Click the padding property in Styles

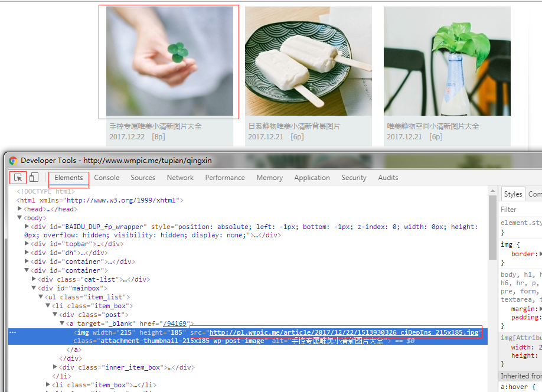[525, 318]
